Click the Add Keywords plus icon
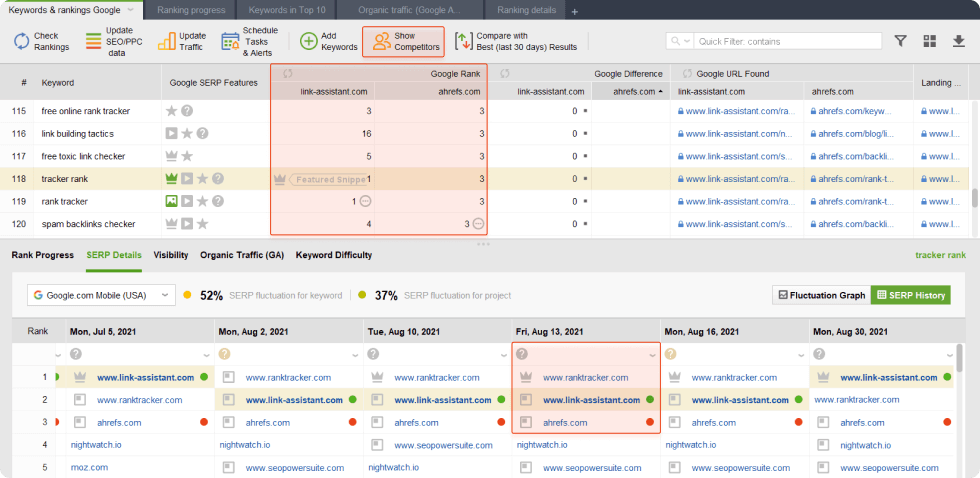Viewport: 980px width, 478px height. point(309,41)
